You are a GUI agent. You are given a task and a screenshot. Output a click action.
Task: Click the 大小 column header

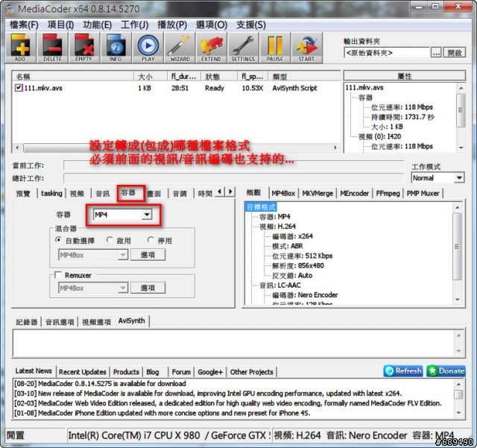pyautogui.click(x=151, y=76)
